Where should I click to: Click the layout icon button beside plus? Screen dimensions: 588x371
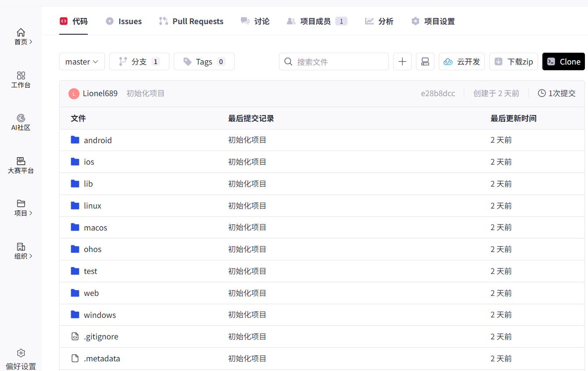[x=425, y=61]
